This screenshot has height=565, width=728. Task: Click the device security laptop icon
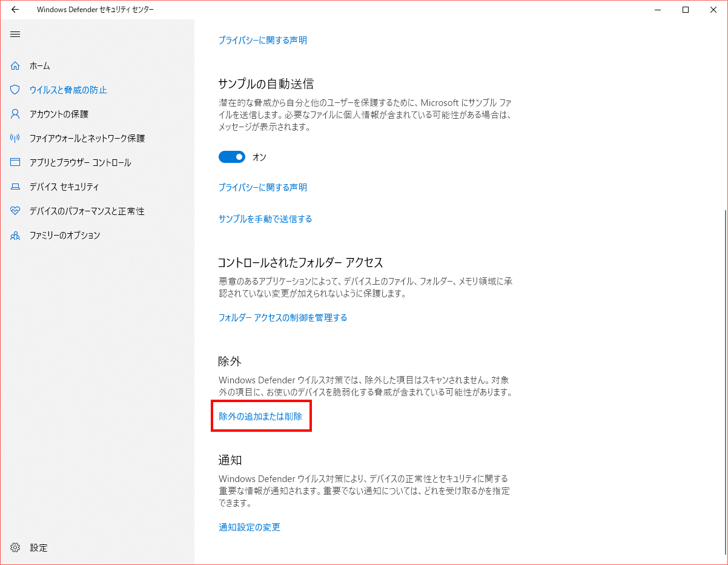pyautogui.click(x=15, y=187)
